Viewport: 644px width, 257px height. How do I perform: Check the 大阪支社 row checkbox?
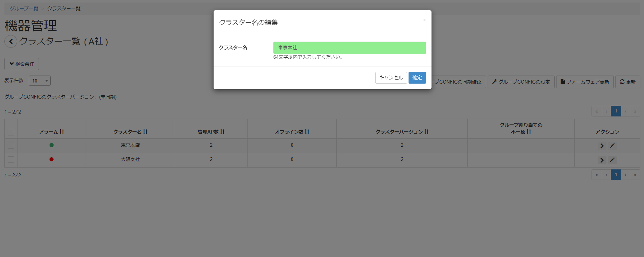click(11, 160)
